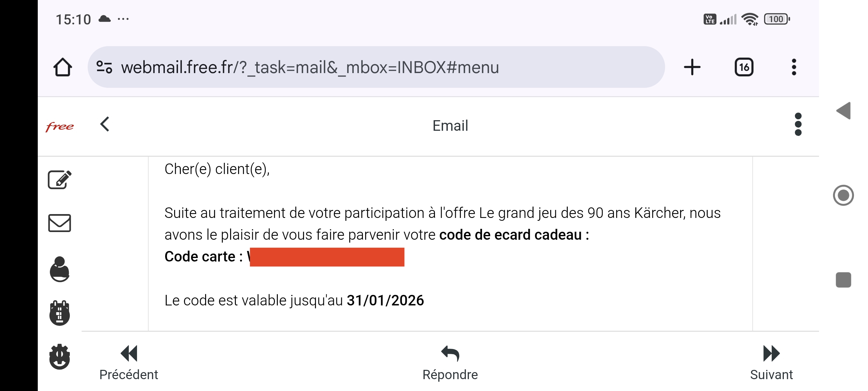This screenshot has height=391, width=868.
Task: Open the Email three-dot options menu
Action: tap(798, 124)
